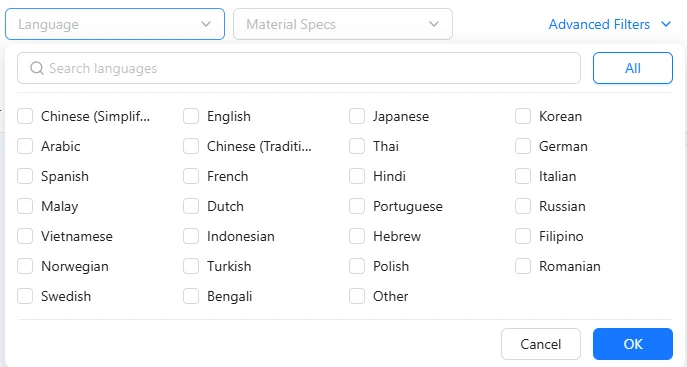Select All languages button
The width and height of the screenshot is (687, 367).
click(633, 68)
